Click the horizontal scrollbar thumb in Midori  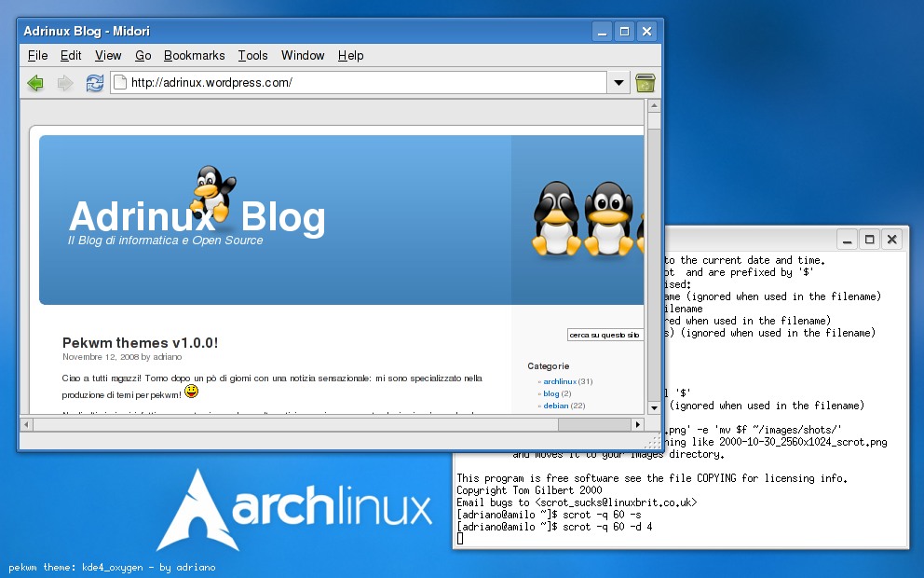click(594, 424)
